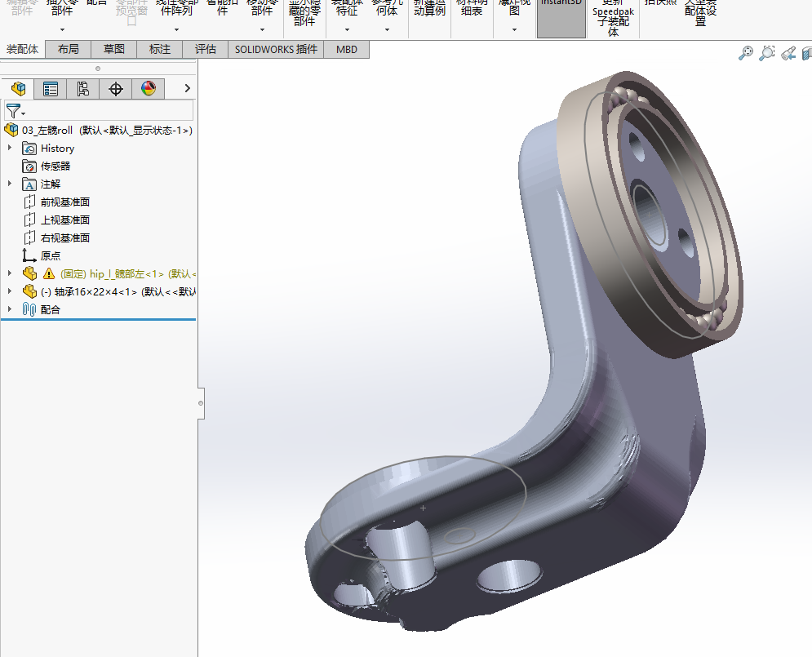The image size is (812, 657).
Task: Expand the 配合 mates folder
Action: 9,309
